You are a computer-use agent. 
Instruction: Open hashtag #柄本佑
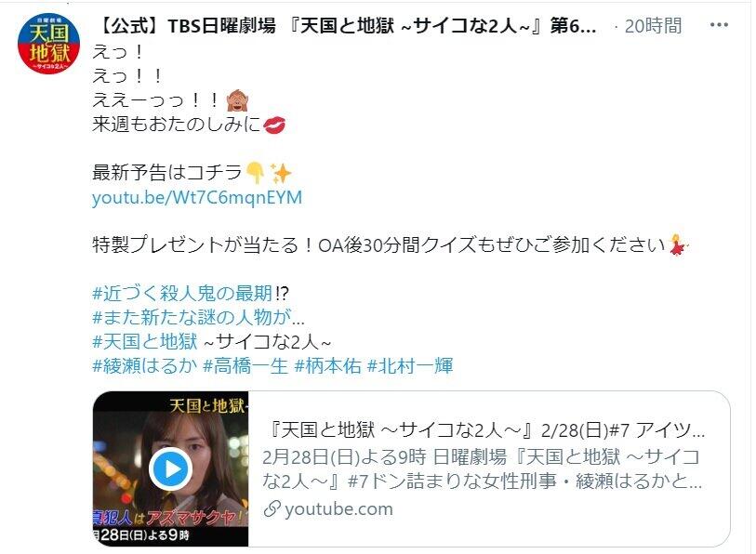328,366
